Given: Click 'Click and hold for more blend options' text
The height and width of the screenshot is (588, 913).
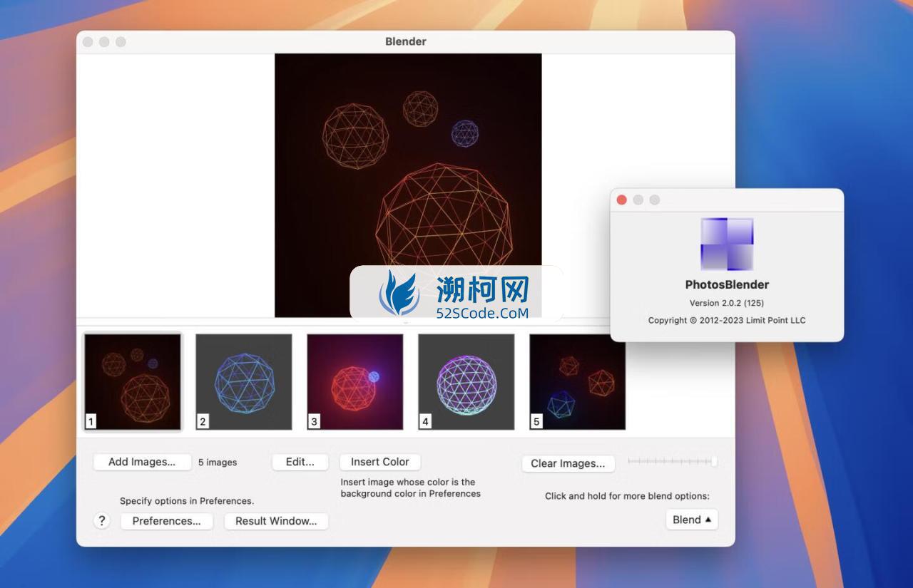Looking at the screenshot, I should [x=627, y=496].
